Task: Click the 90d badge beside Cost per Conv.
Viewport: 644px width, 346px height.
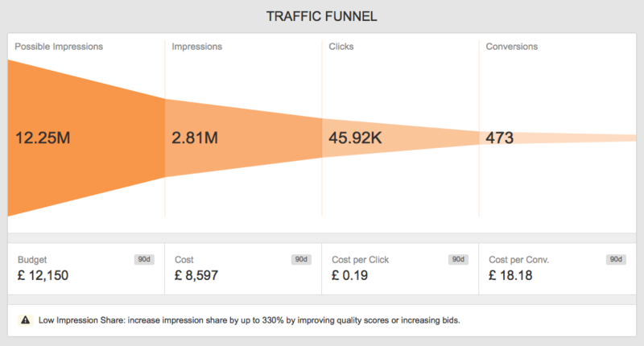Action: [x=616, y=259]
